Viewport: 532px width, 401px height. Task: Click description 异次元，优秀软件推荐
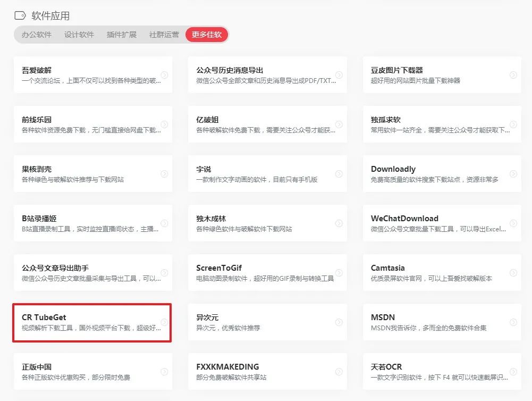(x=228, y=328)
